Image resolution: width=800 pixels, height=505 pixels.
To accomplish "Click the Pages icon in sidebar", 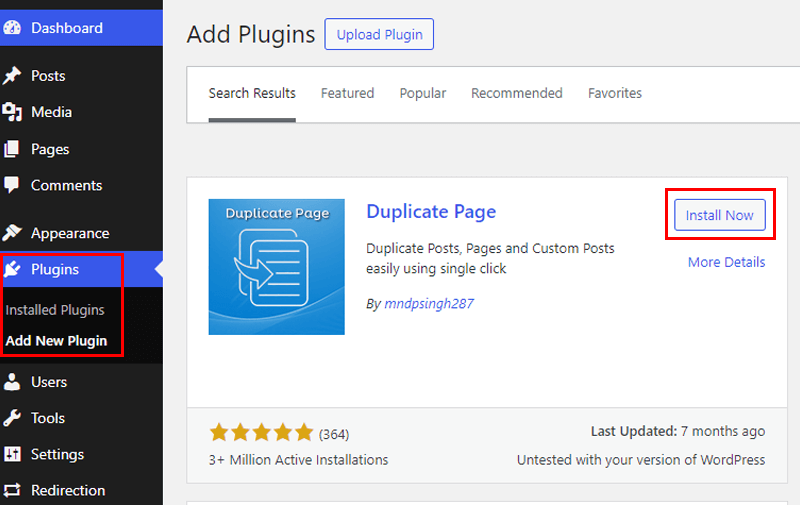I will click(12, 149).
